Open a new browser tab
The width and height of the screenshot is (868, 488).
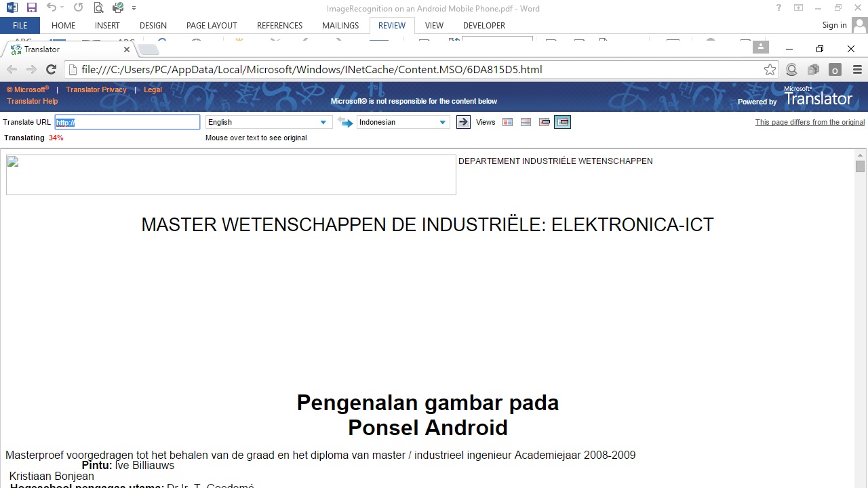[149, 49]
